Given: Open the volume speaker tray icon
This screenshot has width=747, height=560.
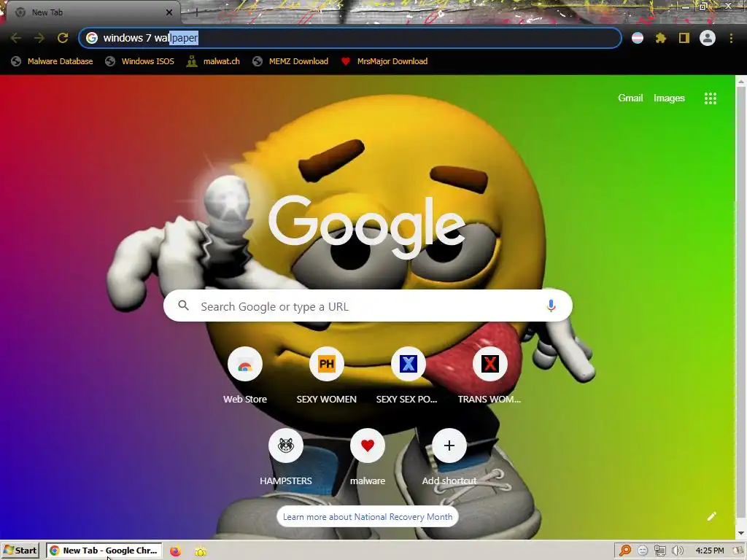Looking at the screenshot, I should coord(677,551).
